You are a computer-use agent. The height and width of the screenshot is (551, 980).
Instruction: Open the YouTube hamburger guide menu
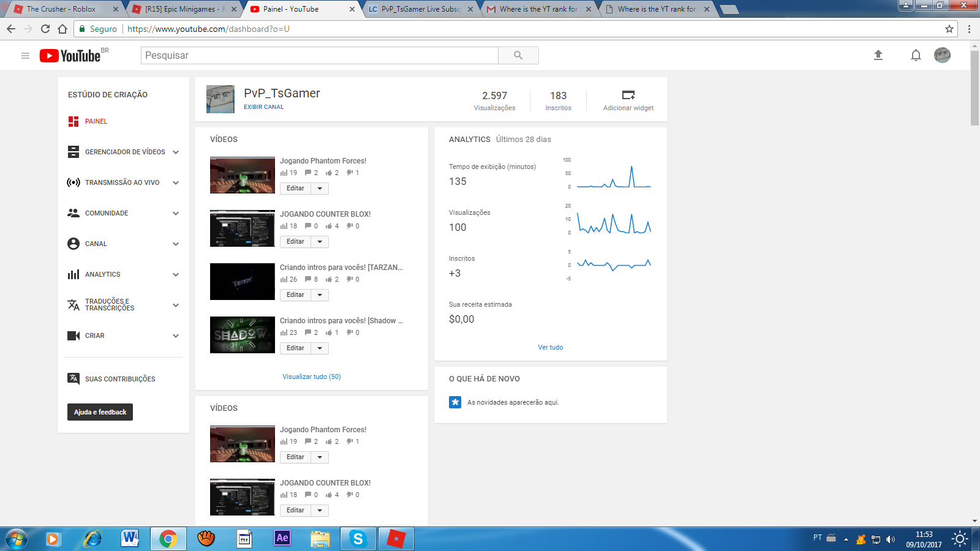click(x=25, y=56)
